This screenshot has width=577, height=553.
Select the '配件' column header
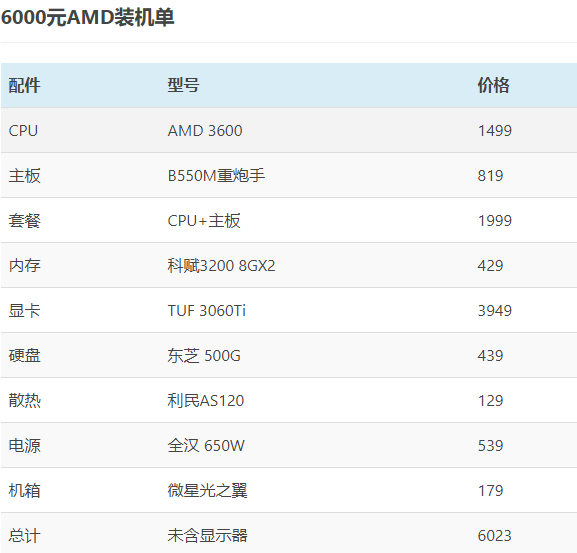24,85
